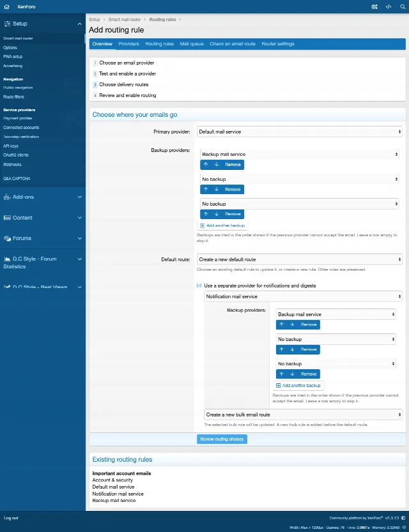
Task: Move second primary No backup row up
Action: (x=206, y=189)
